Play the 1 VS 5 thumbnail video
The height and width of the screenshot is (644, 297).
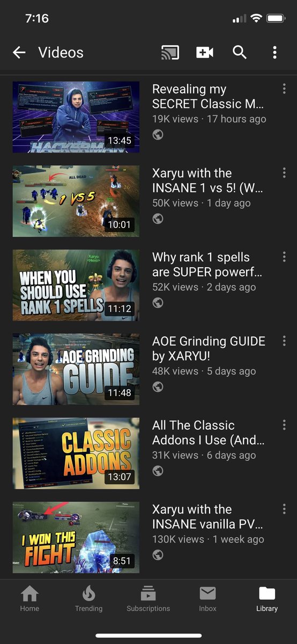[x=76, y=201]
